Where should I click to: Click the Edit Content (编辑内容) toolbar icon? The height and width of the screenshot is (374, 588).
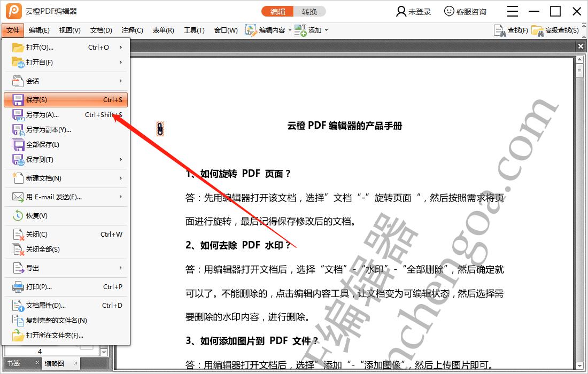point(251,30)
